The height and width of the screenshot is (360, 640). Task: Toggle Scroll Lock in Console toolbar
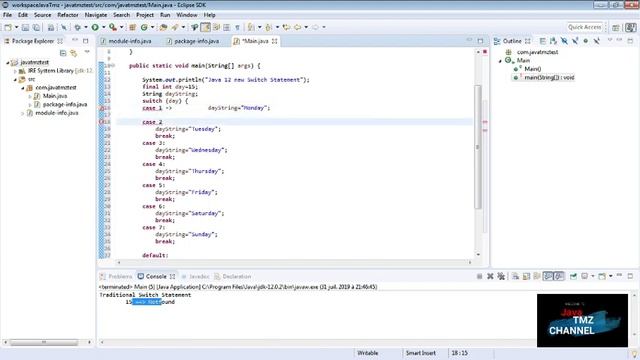526,276
